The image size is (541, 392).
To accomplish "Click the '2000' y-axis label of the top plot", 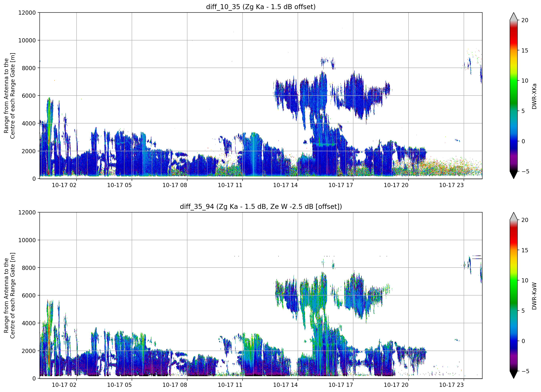I will tap(29, 151).
